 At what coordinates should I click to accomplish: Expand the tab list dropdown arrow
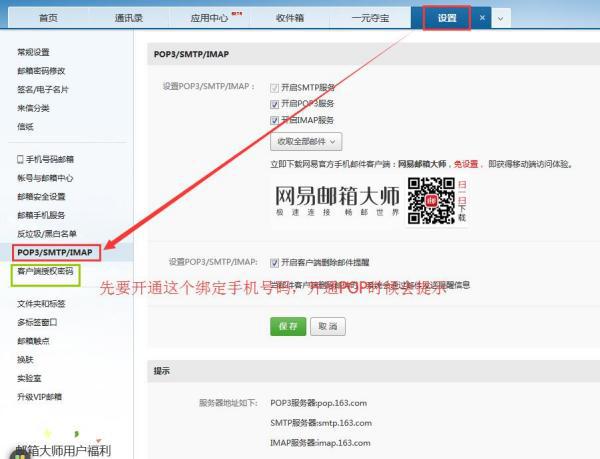pyautogui.click(x=501, y=18)
